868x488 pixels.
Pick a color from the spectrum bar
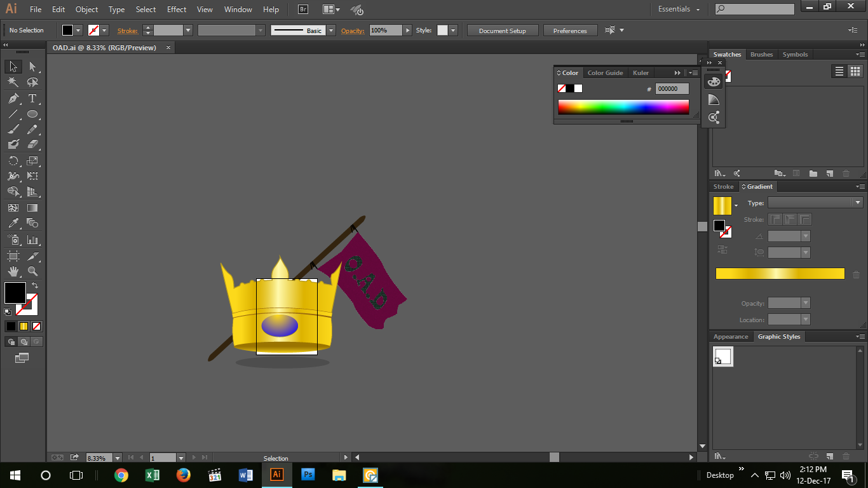pos(623,107)
